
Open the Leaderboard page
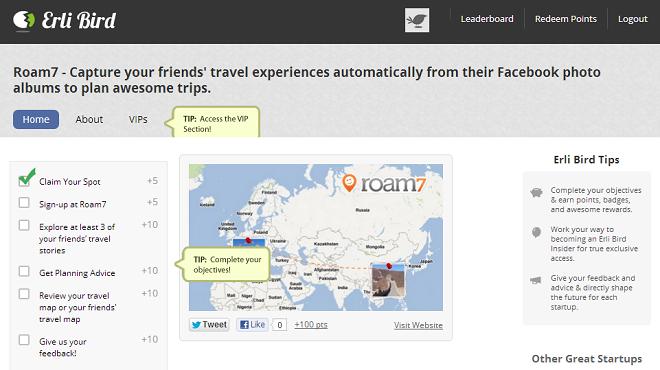pyautogui.click(x=487, y=19)
